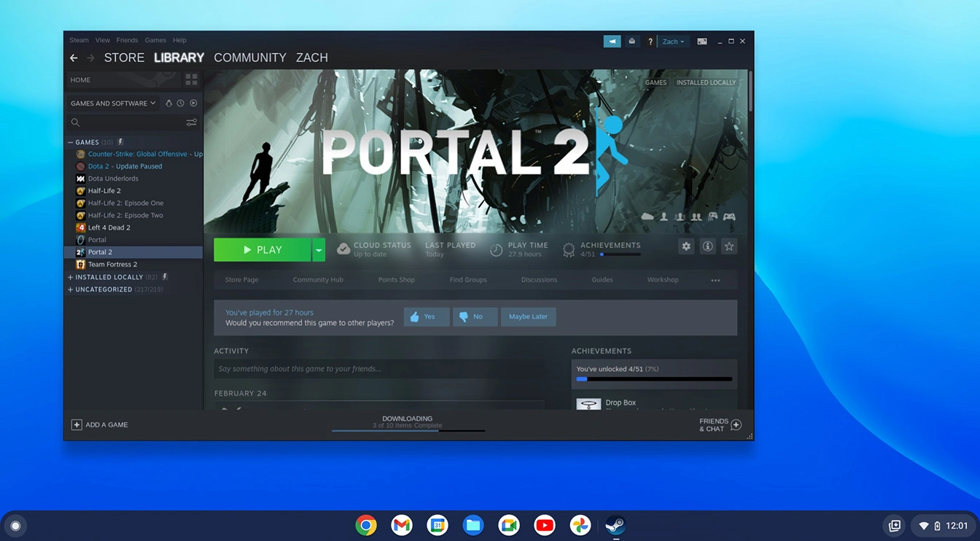Switch to the Community tab
The image size is (980, 541).
pos(250,58)
